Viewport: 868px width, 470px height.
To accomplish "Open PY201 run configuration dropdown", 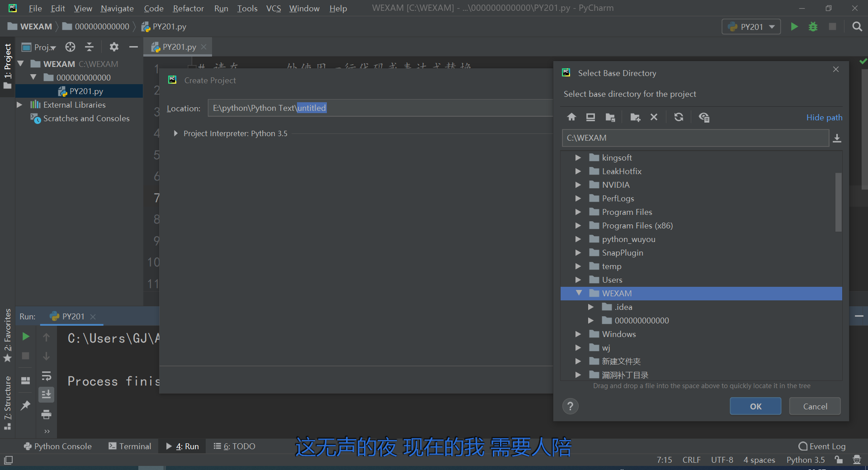I will 751,27.
